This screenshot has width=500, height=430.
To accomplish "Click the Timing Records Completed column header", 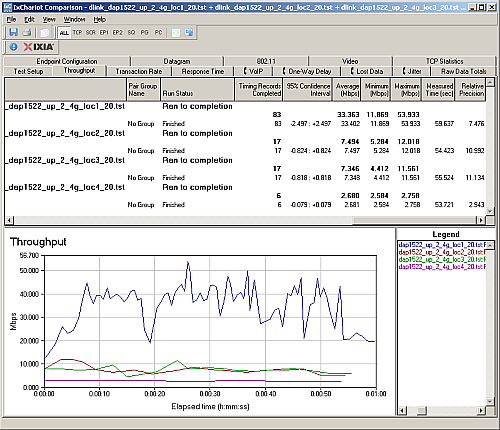I will (x=259, y=89).
